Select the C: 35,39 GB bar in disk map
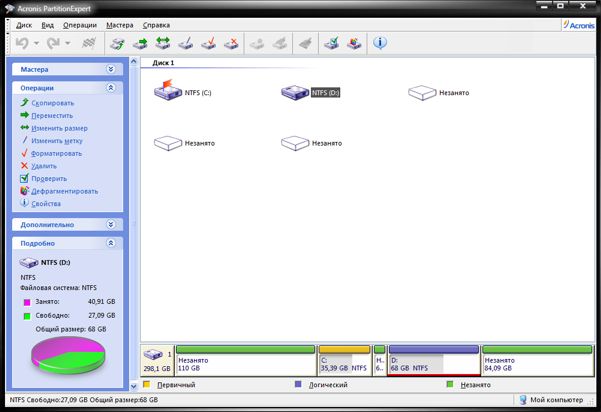 coord(343,362)
